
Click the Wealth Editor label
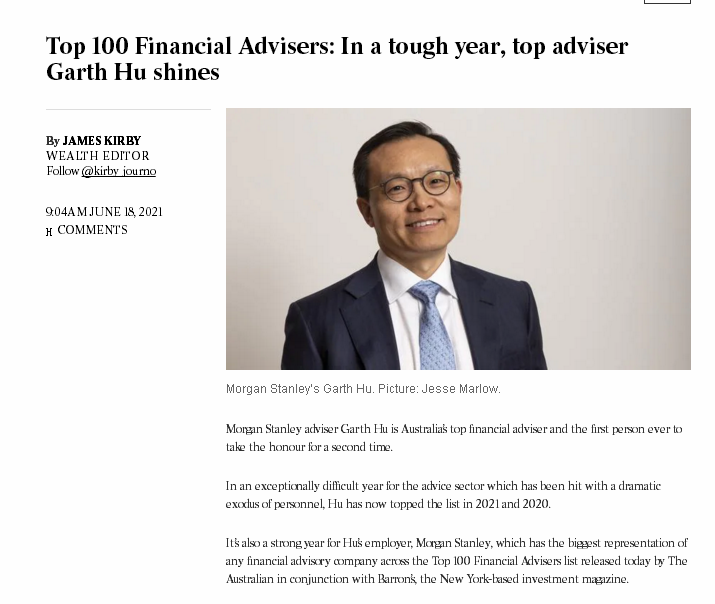pos(97,156)
